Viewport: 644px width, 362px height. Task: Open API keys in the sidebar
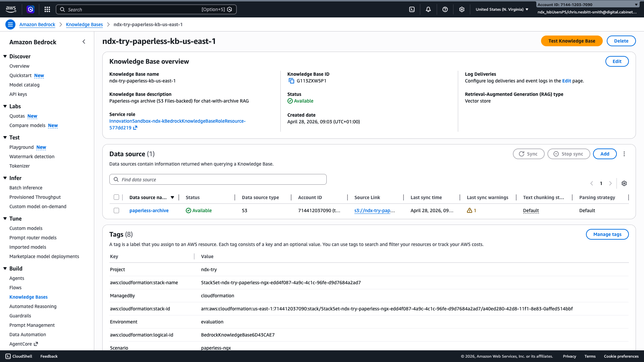[18, 94]
